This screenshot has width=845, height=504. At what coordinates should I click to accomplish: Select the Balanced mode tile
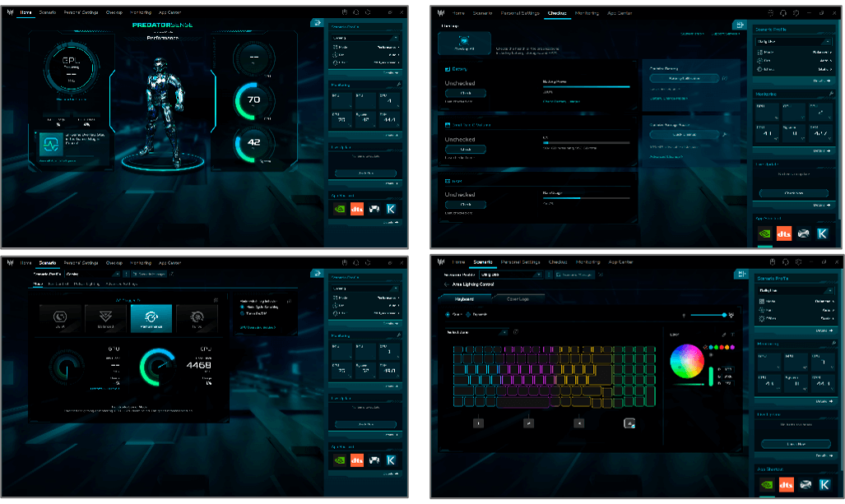[x=105, y=317]
